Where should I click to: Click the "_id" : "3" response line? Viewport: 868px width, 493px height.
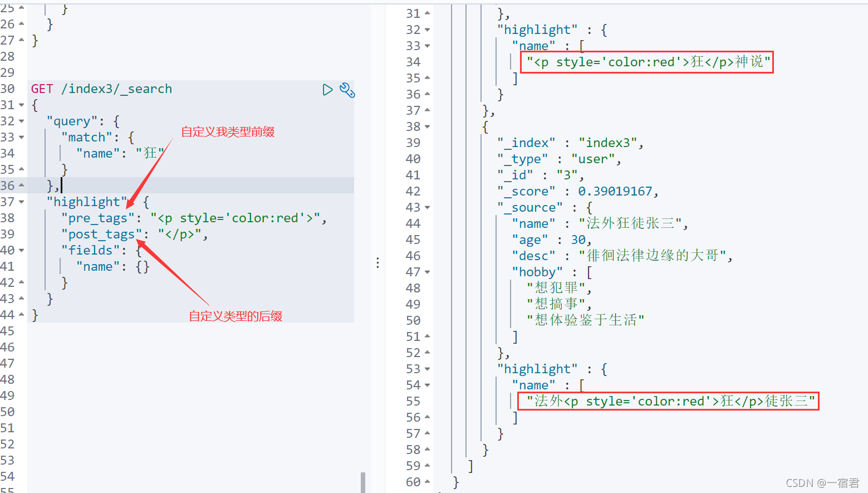click(541, 175)
